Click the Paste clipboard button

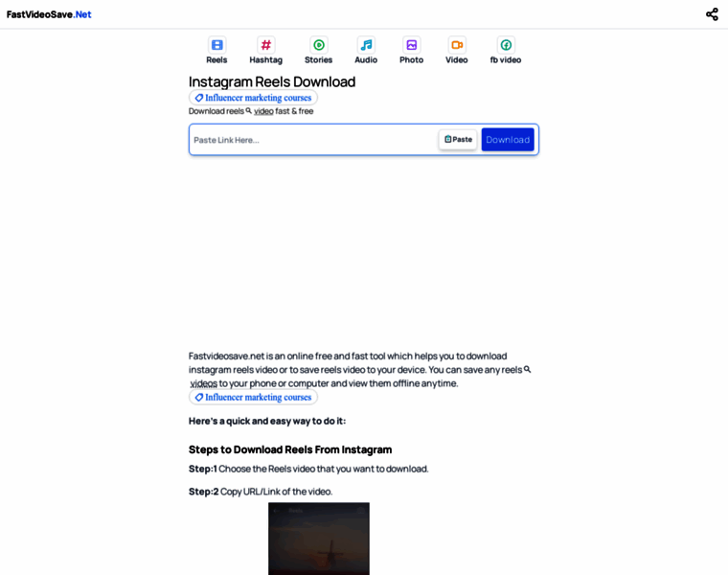coord(458,139)
